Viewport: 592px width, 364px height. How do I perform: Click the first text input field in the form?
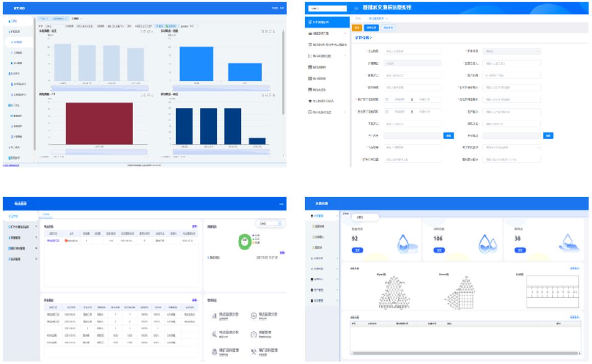pos(412,51)
